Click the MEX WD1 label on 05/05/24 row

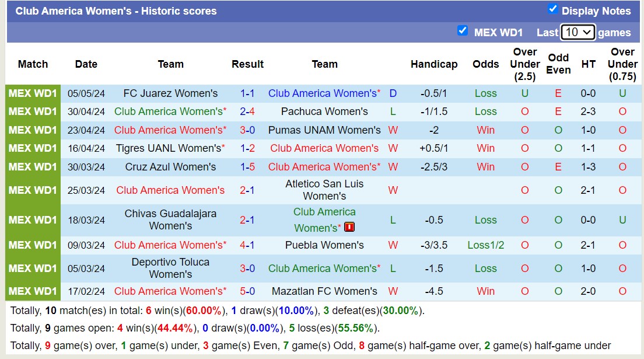33,93
